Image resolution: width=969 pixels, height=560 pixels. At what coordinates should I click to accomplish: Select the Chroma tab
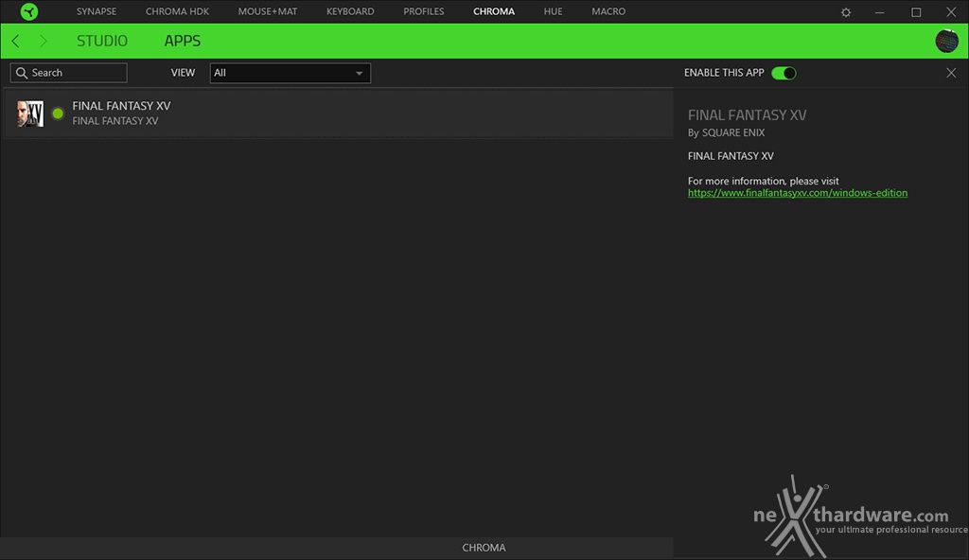pyautogui.click(x=494, y=11)
